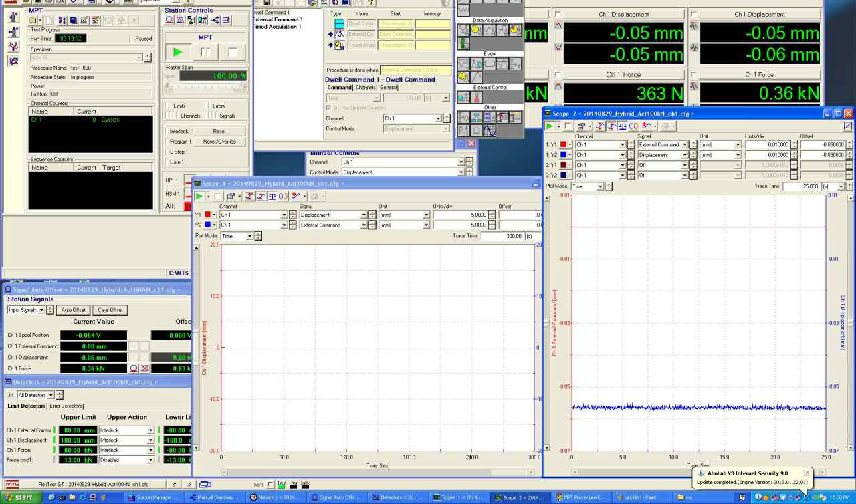
Task: Click the Reset button next to Interlock 1
Action: (219, 131)
